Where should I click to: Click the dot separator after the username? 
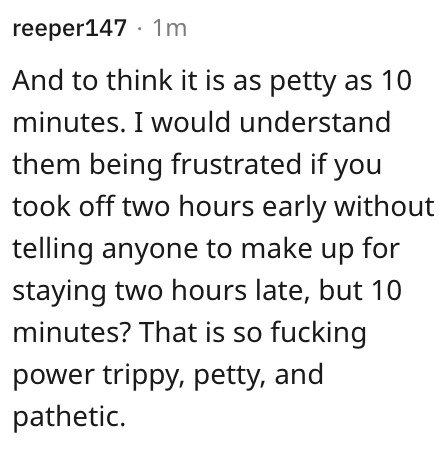139,29
